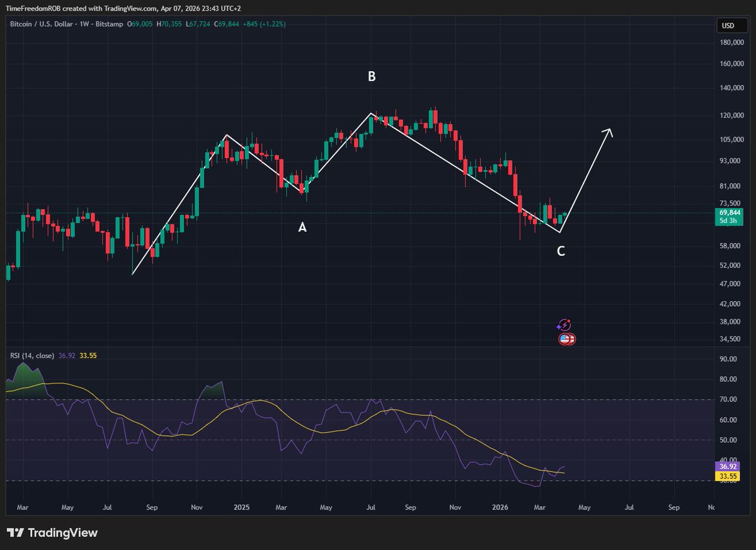Select the wave label A

302,227
